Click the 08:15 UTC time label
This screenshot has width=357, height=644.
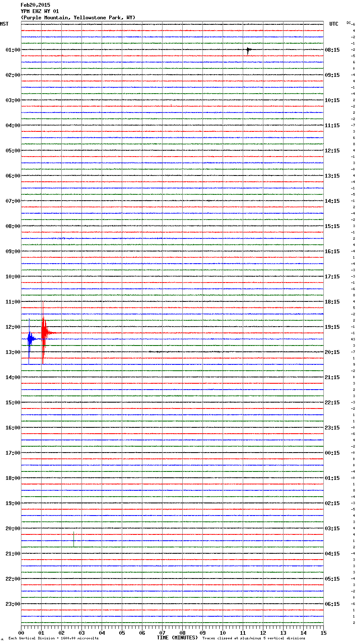(x=332, y=50)
